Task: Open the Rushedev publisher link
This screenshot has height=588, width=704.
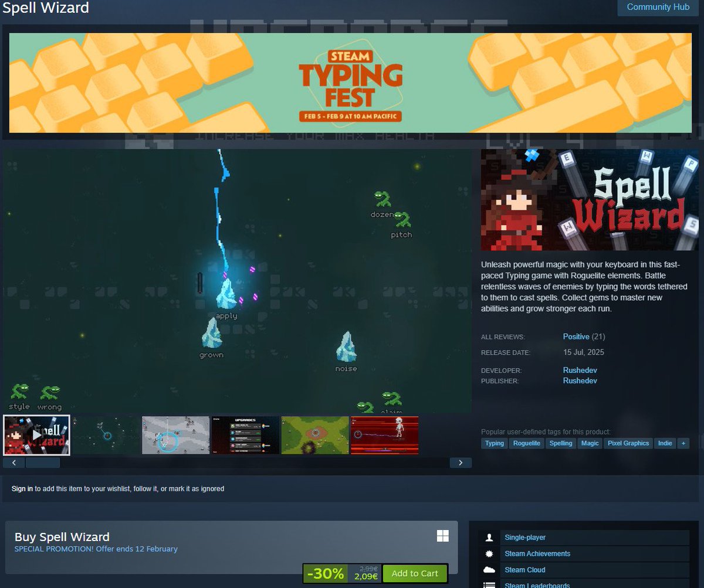Action: tap(580, 381)
